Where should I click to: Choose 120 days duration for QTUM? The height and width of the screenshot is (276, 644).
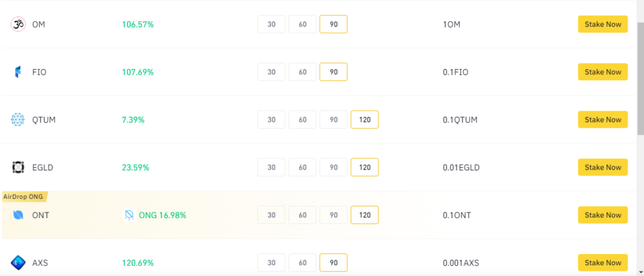[x=365, y=119]
